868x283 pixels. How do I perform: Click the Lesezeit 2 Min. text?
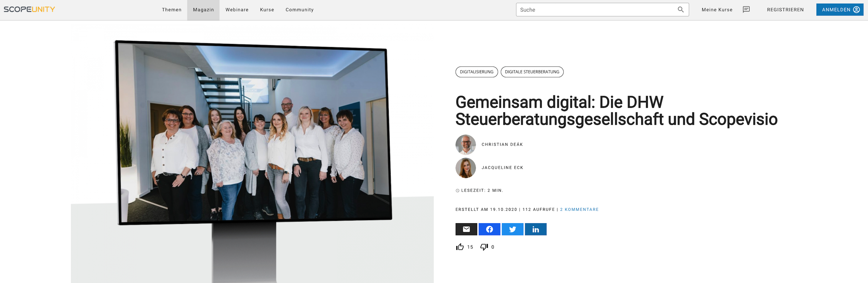[482, 190]
